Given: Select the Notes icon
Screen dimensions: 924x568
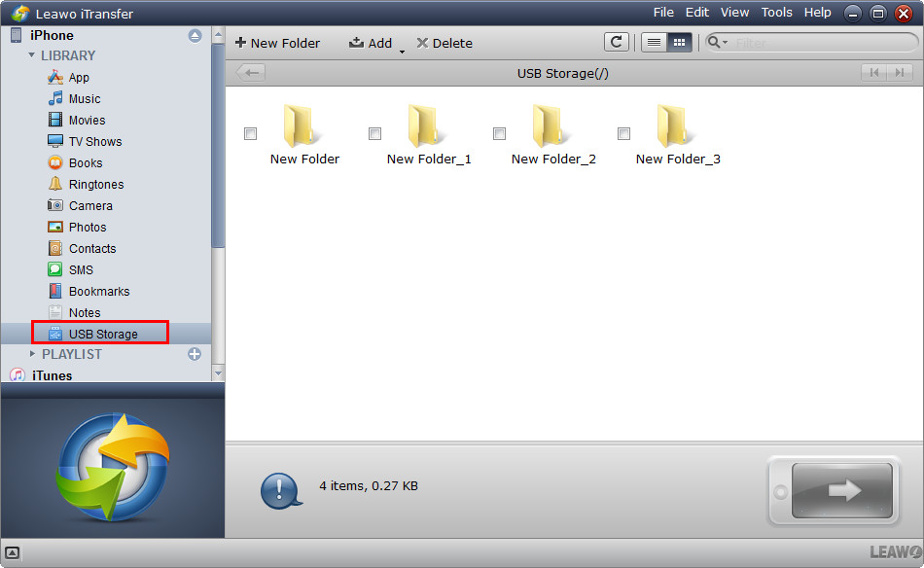Looking at the screenshot, I should (55, 312).
